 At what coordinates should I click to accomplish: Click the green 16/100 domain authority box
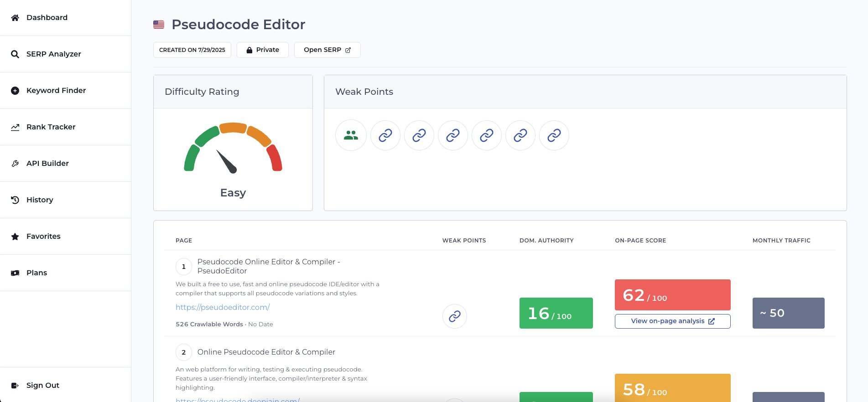point(556,313)
